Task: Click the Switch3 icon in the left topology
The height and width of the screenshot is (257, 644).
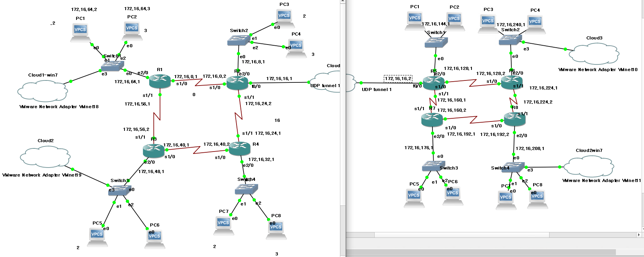Action: (119, 190)
